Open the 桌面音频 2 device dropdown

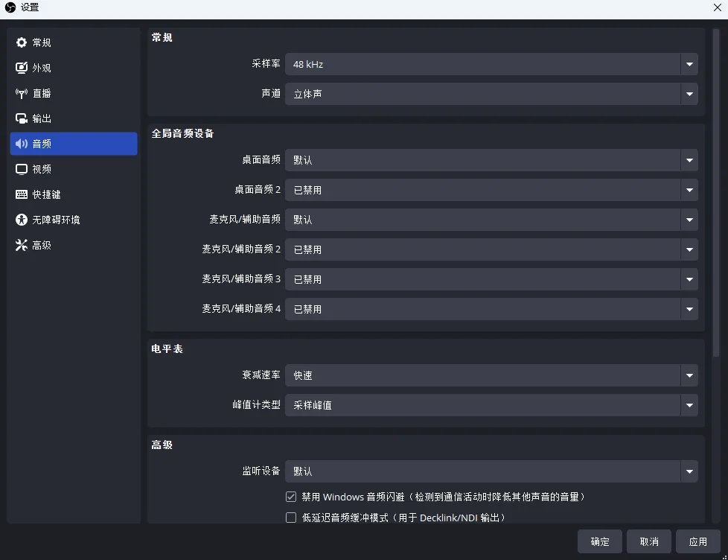491,190
